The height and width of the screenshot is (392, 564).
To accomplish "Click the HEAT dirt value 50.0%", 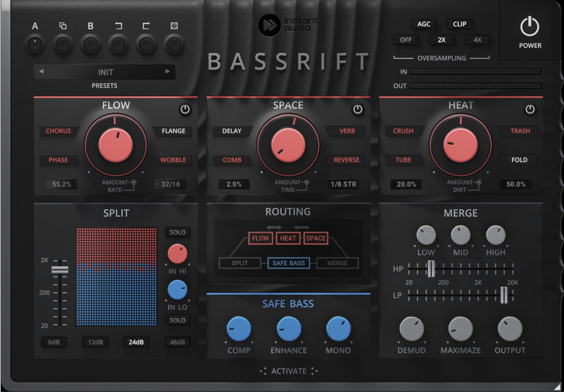I will pyautogui.click(x=516, y=185).
